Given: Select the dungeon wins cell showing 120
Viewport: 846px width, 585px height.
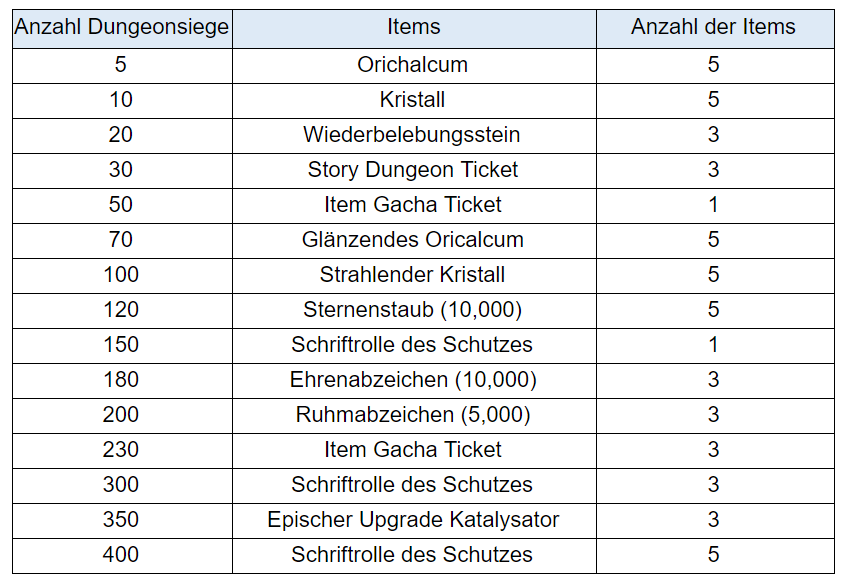Looking at the screenshot, I should 121,310.
